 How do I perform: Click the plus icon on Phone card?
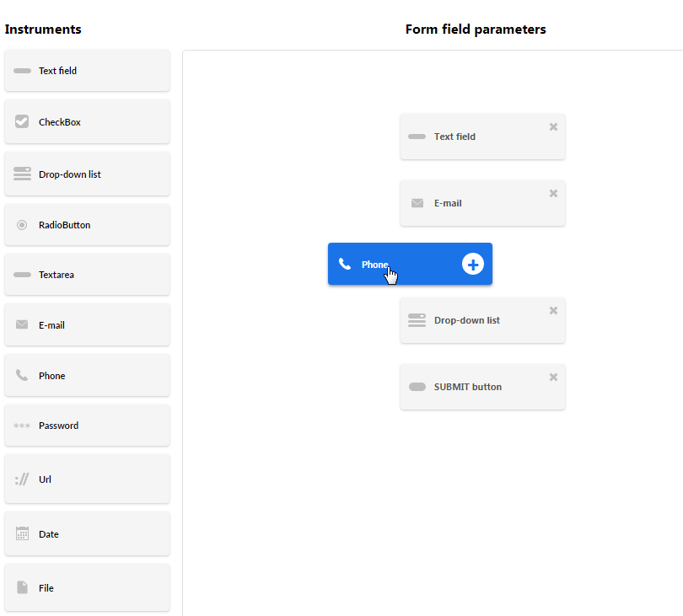tap(472, 265)
